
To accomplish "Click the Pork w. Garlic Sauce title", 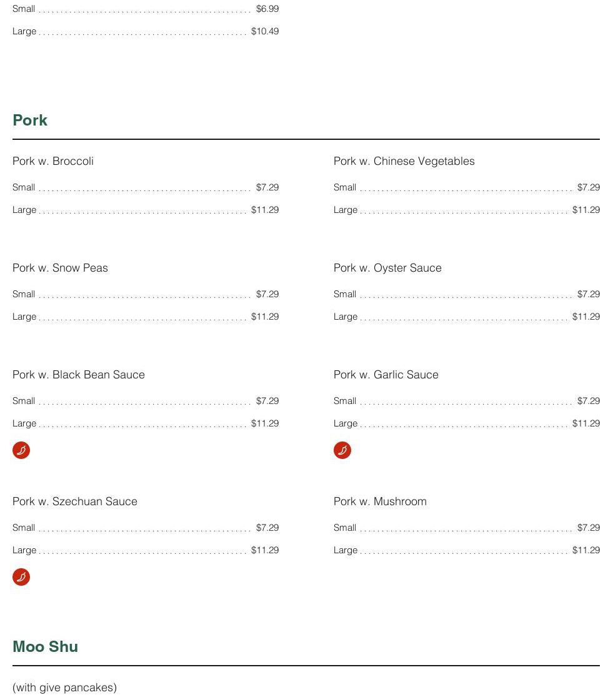I will tap(386, 375).
